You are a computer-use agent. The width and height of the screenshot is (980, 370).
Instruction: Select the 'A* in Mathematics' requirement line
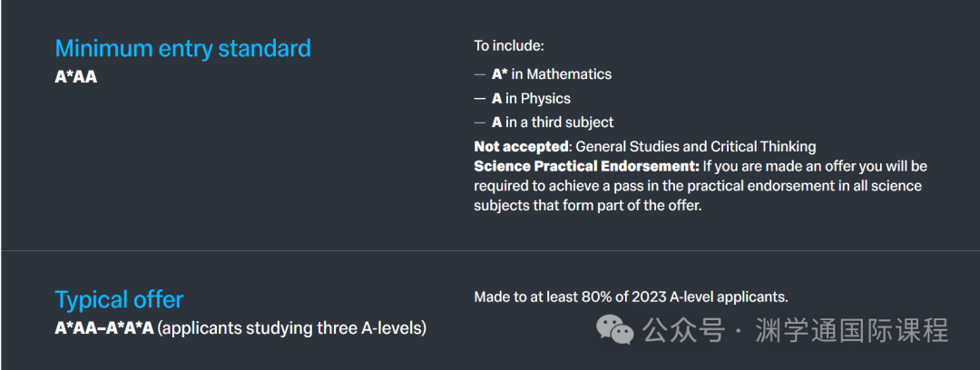tap(552, 74)
